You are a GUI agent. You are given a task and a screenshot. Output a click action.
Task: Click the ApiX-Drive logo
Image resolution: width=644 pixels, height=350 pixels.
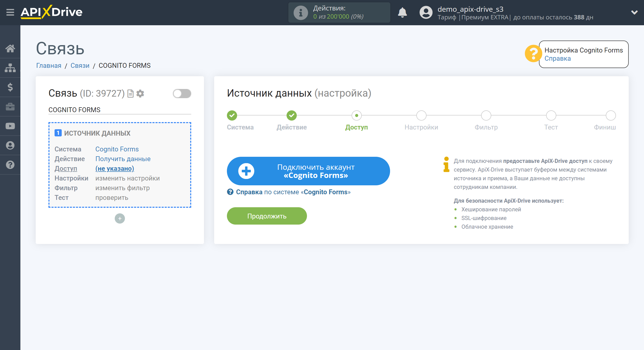click(x=51, y=12)
